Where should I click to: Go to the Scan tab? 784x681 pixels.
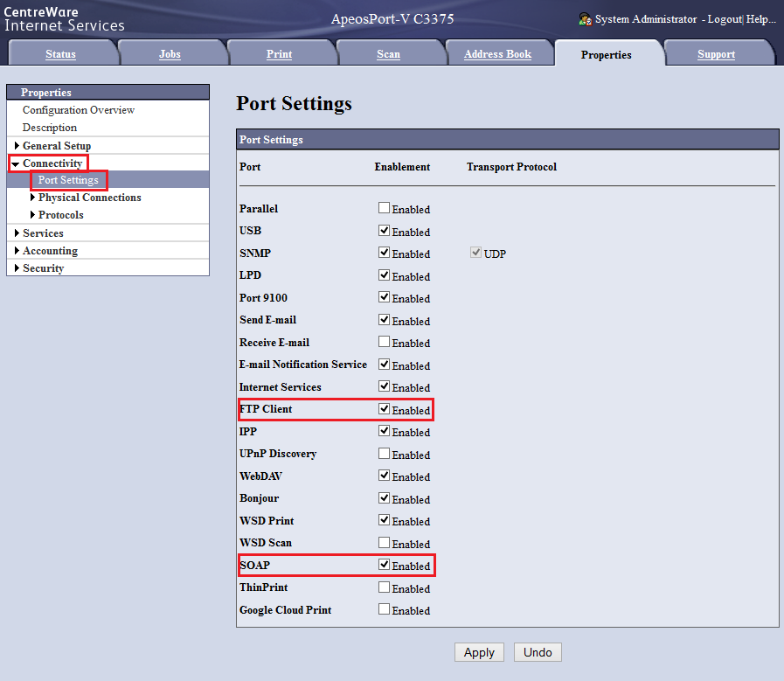(388, 54)
